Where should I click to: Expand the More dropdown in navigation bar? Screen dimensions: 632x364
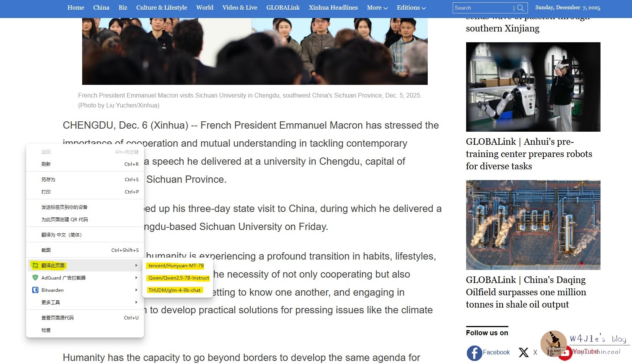[x=377, y=8]
